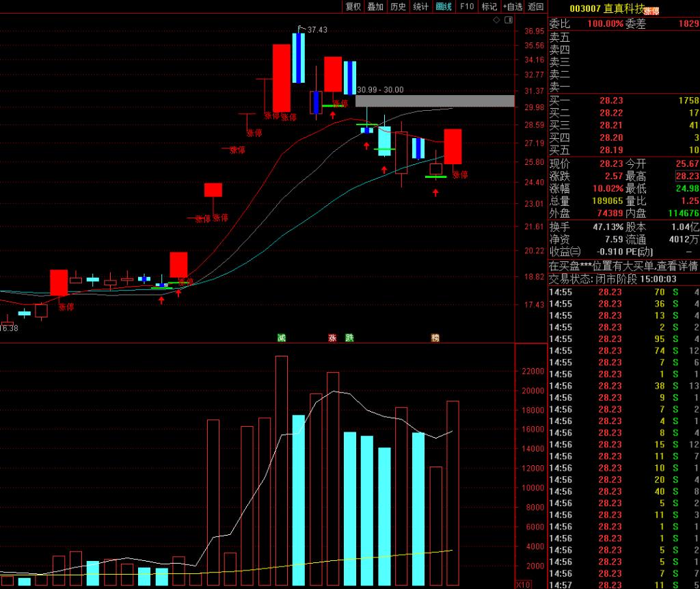
Task: Open the 统计 statistics menu
Action: coord(421,7)
